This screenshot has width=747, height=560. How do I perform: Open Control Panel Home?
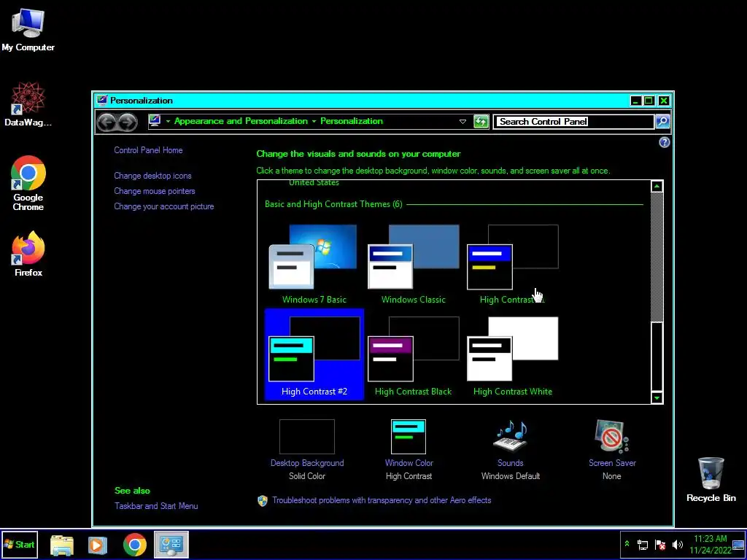(148, 150)
